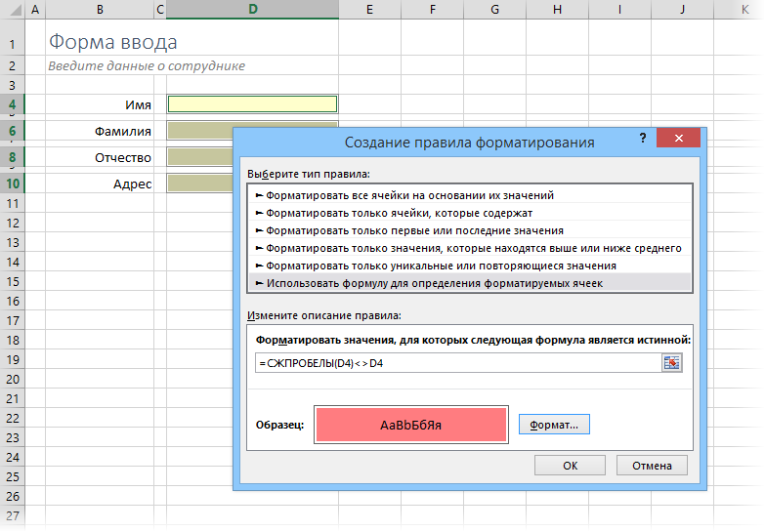The image size is (765, 532).
Task: Select row 8 header
Action: coord(12,157)
